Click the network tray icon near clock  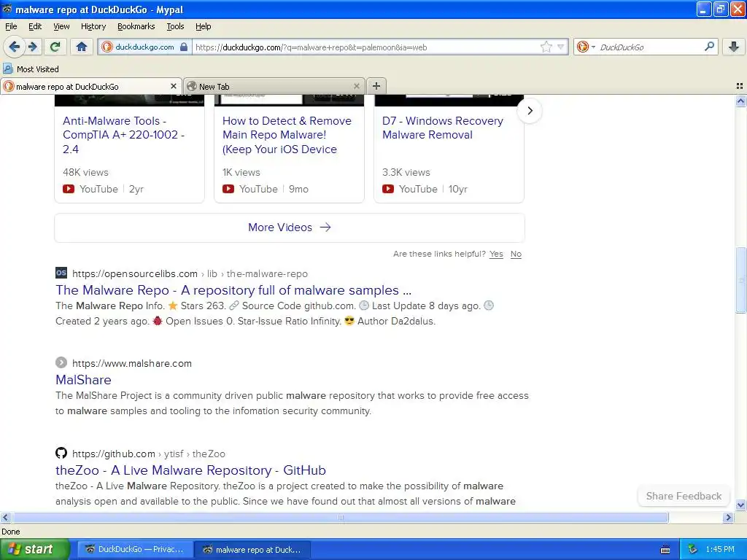click(x=693, y=549)
